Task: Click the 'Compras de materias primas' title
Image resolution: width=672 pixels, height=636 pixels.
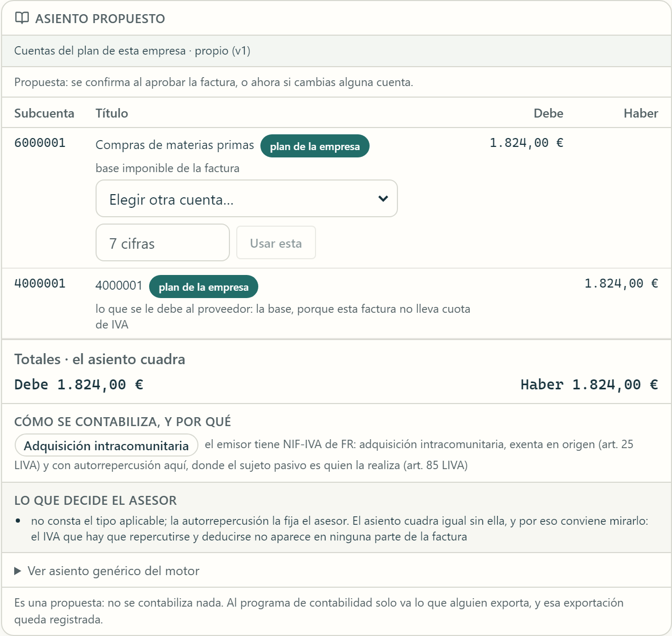Action: 175,145
